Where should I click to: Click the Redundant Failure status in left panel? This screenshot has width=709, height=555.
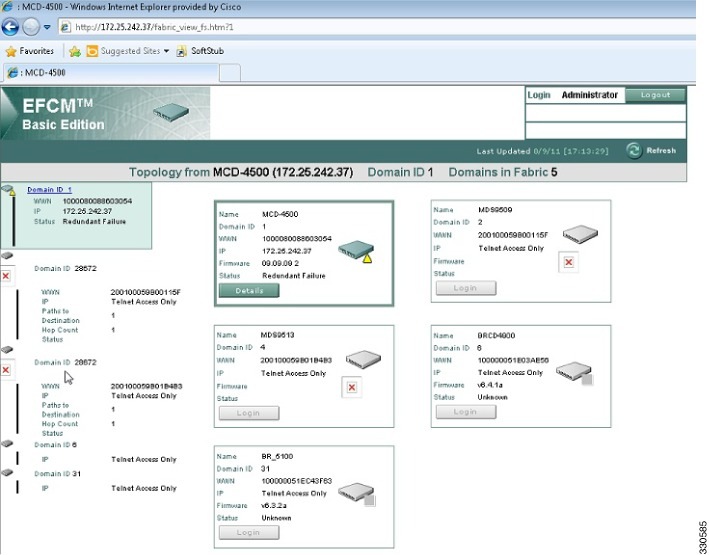click(94, 222)
